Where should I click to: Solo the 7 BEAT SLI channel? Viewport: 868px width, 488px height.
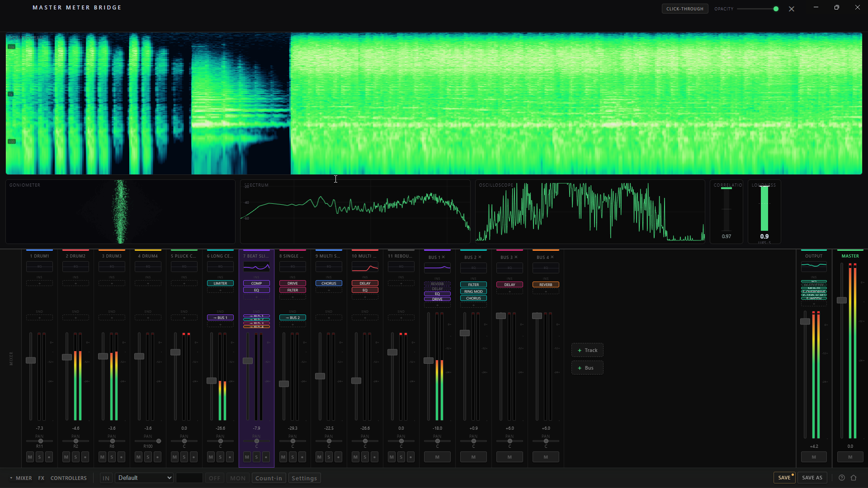click(256, 457)
